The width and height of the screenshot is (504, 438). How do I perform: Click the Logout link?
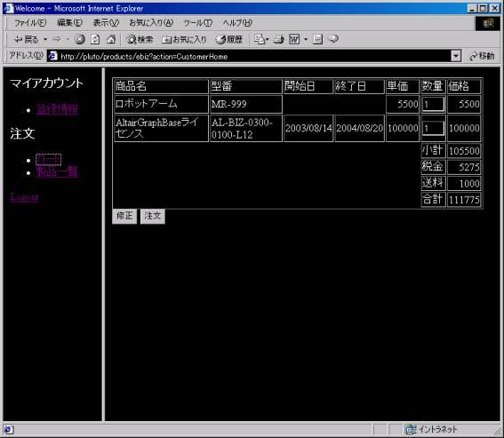point(24,196)
